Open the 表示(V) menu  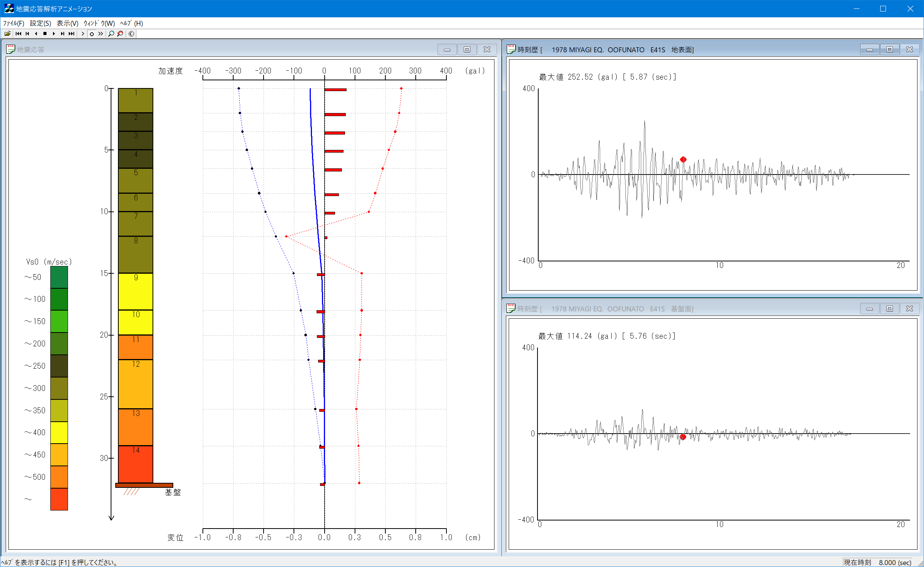point(67,23)
